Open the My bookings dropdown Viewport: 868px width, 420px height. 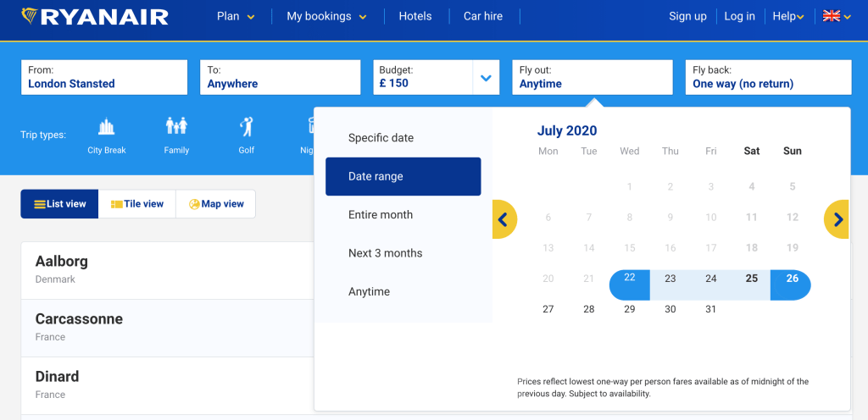click(326, 16)
